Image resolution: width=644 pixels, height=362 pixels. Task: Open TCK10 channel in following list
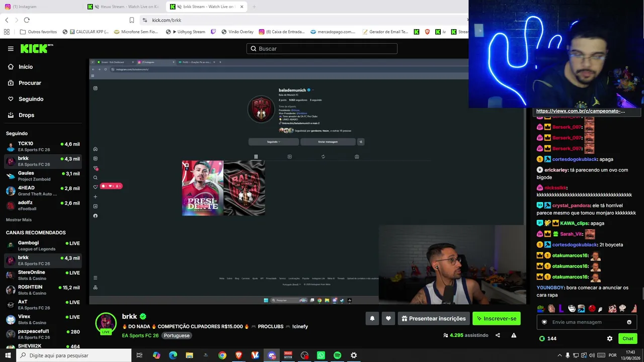[43, 147]
